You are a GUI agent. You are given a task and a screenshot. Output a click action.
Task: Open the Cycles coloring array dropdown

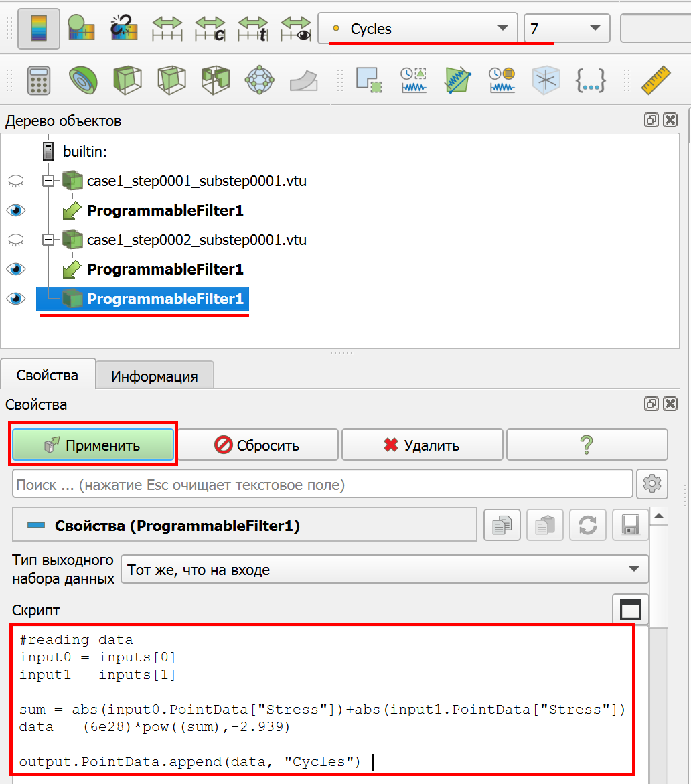(x=418, y=29)
